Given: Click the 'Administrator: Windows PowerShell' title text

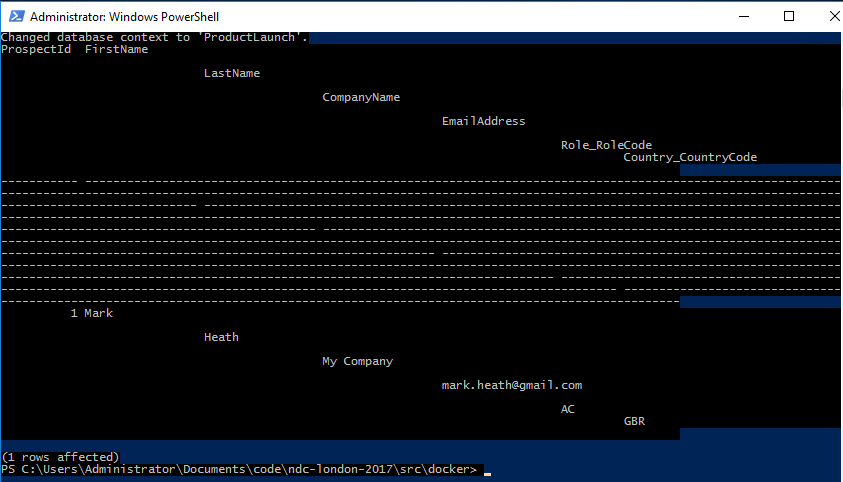Looking at the screenshot, I should (x=125, y=17).
